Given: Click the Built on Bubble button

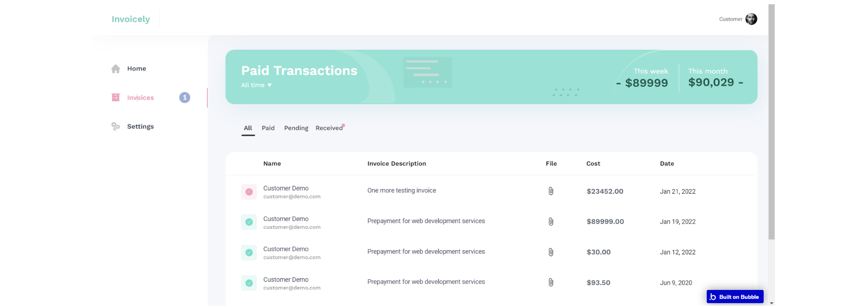Looking at the screenshot, I should pos(735,297).
